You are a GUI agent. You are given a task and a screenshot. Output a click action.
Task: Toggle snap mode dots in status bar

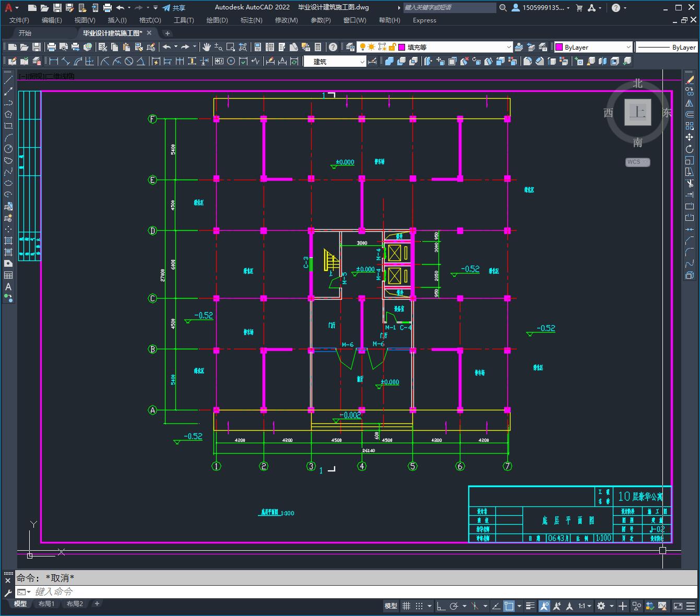pyautogui.click(x=419, y=606)
